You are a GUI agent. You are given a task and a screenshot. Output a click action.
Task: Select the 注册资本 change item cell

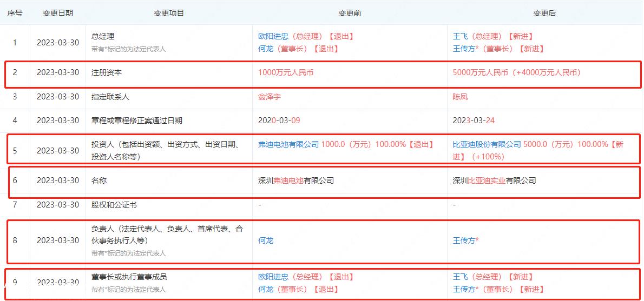169,72
